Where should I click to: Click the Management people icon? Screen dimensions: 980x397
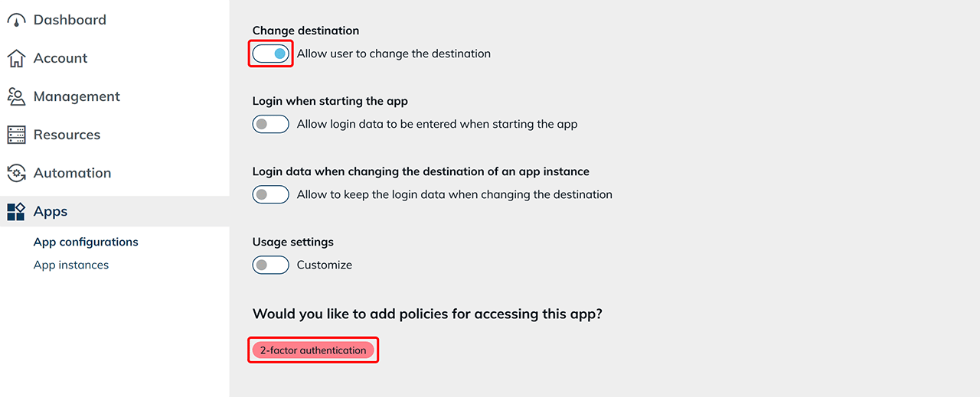coord(16,97)
